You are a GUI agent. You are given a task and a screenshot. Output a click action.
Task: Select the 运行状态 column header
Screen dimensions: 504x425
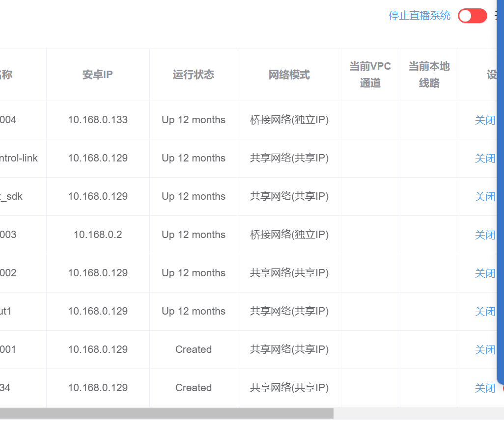pos(194,75)
